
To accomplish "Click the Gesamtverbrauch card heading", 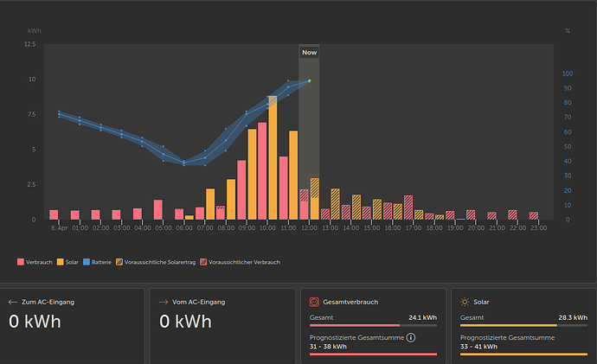I will click(350, 302).
